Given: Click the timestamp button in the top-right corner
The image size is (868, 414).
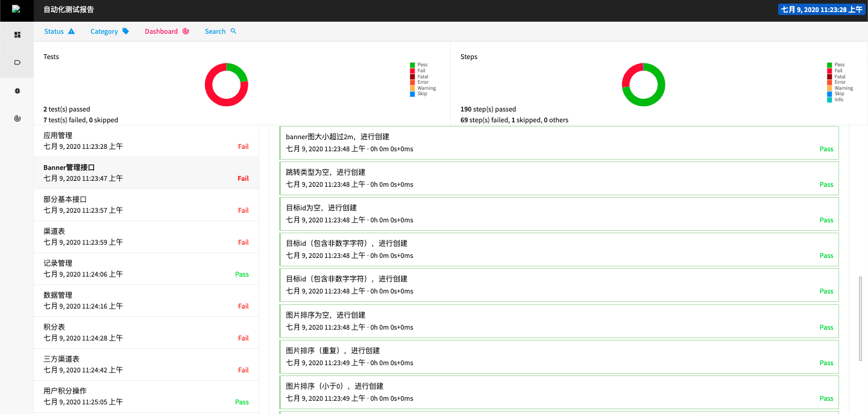Looking at the screenshot, I should [822, 9].
